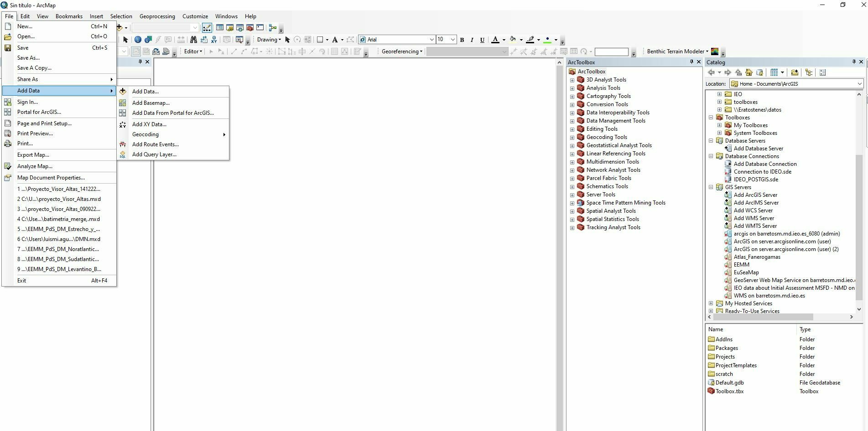Open the Geocoding submenu
The width and height of the screenshot is (868, 431).
tap(173, 134)
